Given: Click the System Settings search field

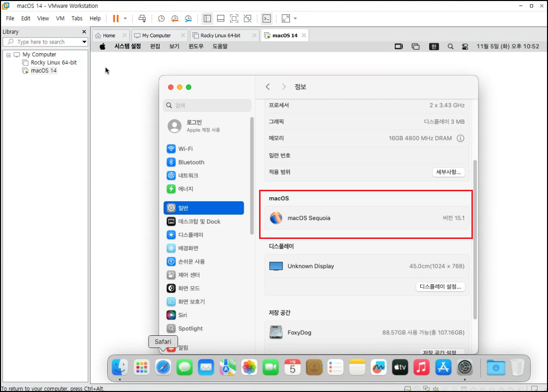Looking at the screenshot, I should (x=207, y=105).
